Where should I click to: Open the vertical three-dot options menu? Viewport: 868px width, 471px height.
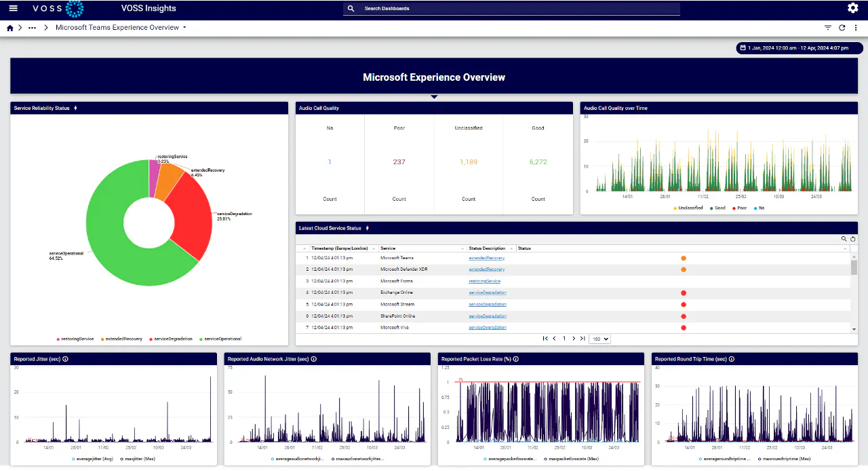coord(856,28)
